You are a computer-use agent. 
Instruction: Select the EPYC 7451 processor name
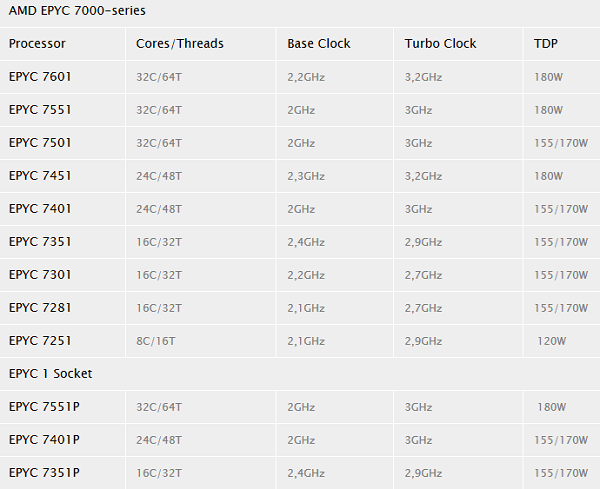click(x=40, y=176)
